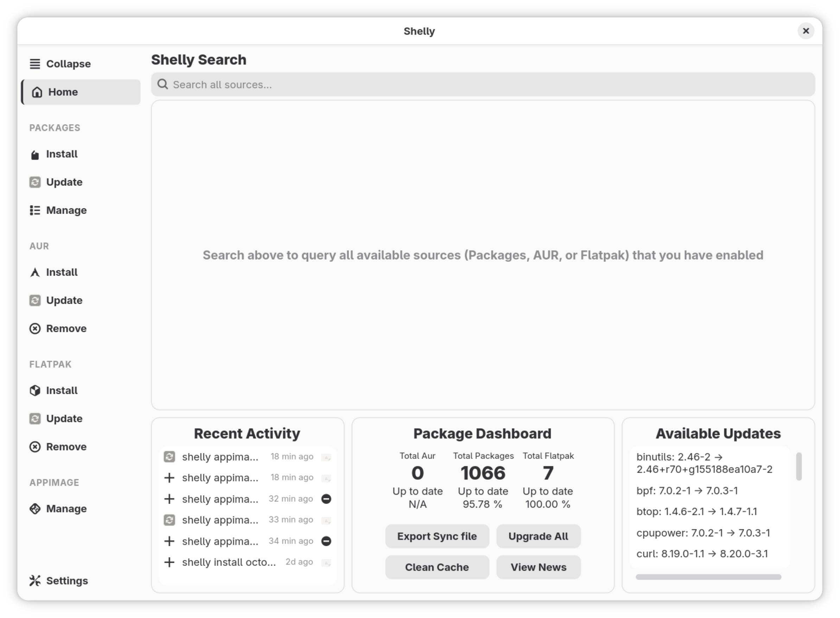Click the plus icon on the 34 min ago row
The height and width of the screenshot is (618, 840).
[169, 541]
